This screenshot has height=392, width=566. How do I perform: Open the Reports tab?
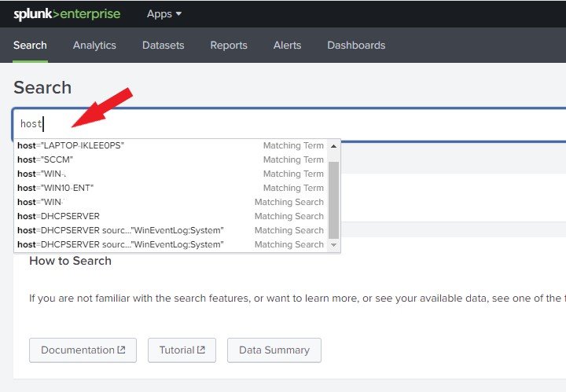pos(229,45)
